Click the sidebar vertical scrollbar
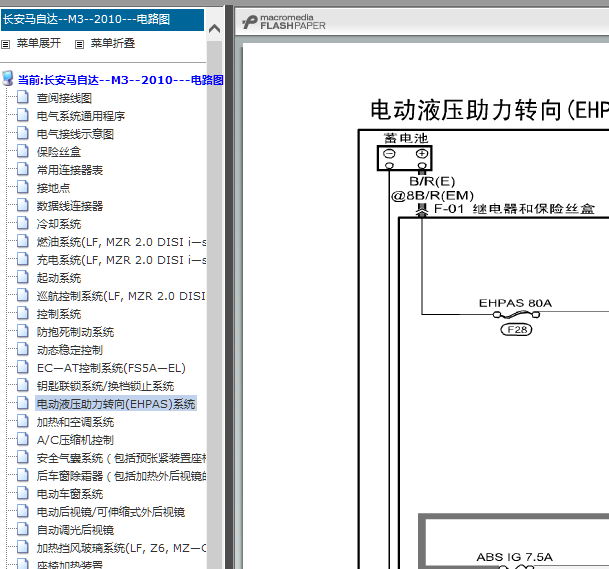This screenshot has height=569, width=609. click(214, 303)
